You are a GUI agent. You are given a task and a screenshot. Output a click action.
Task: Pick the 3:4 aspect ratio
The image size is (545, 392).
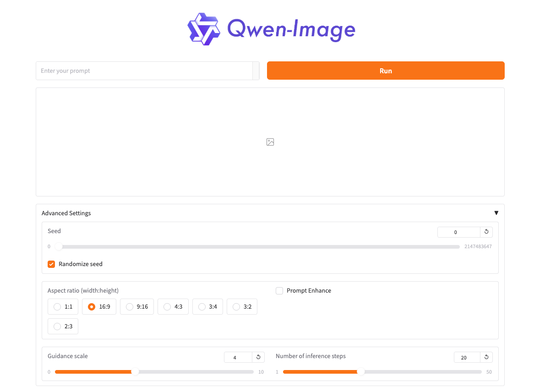point(202,307)
